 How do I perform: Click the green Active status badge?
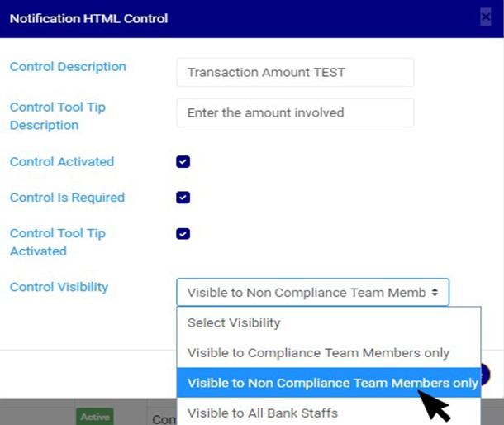95,417
